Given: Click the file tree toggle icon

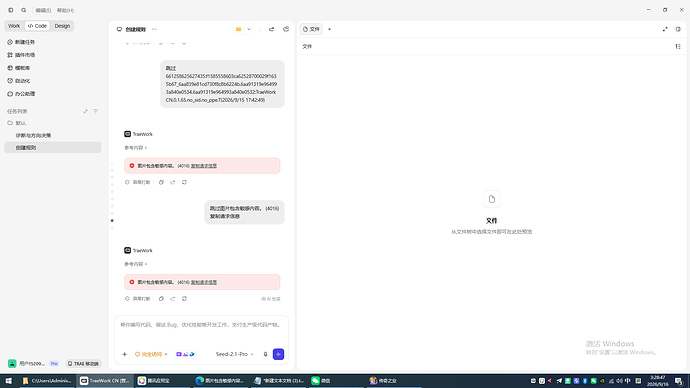Looking at the screenshot, I should 678,46.
